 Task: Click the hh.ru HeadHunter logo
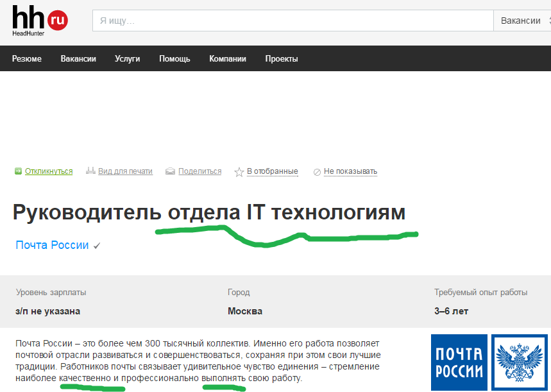(40, 21)
